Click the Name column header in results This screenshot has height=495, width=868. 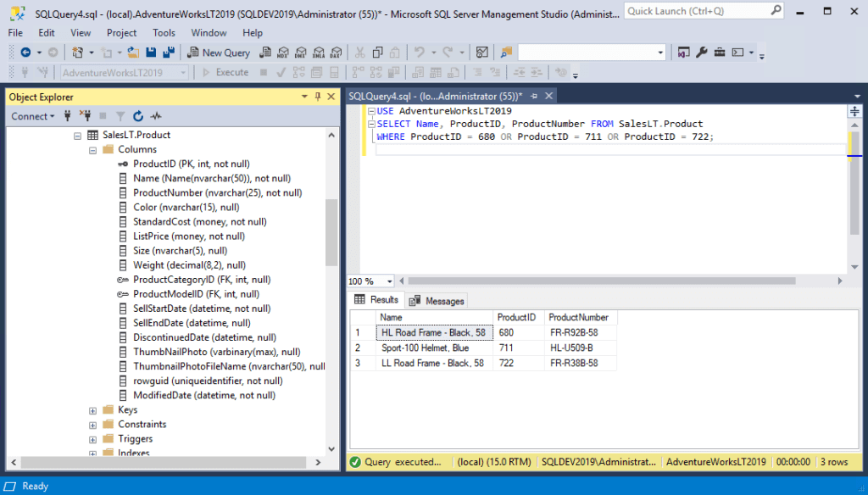coord(435,317)
